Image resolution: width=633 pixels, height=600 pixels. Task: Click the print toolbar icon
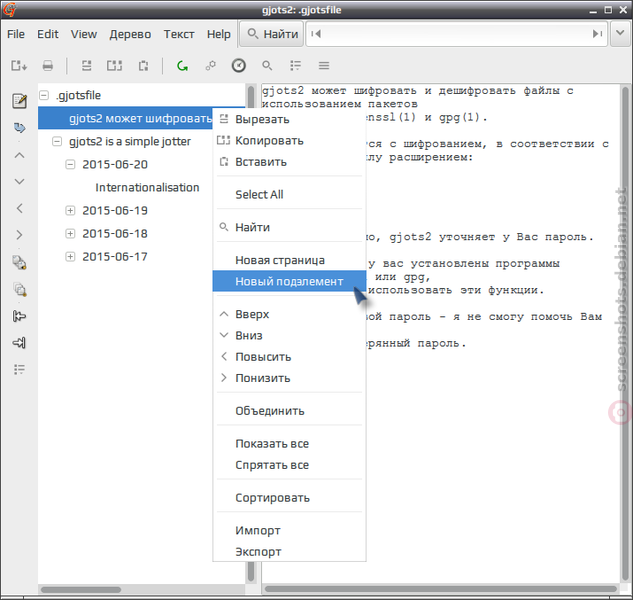(x=48, y=65)
